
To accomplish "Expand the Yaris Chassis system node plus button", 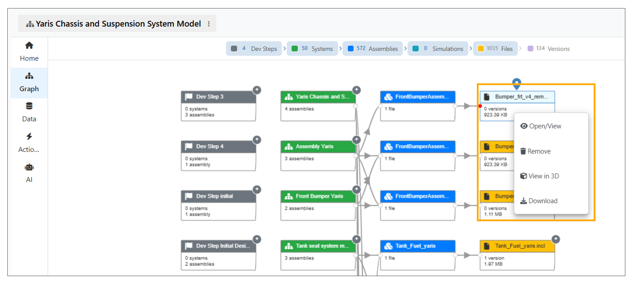I will 356,90.
